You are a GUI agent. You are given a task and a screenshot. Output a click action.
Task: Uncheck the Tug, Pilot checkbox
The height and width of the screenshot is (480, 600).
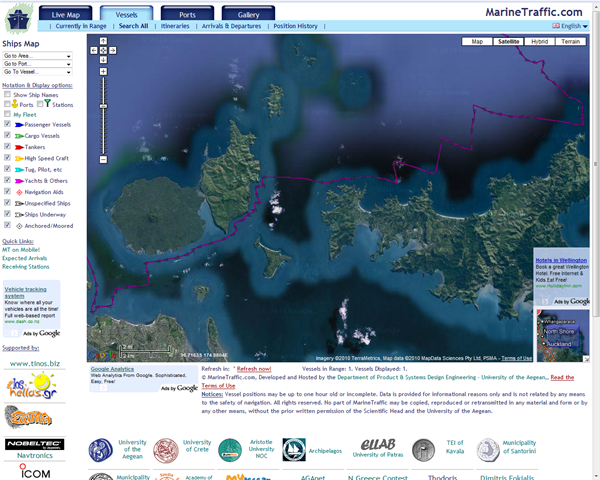[x=7, y=168]
